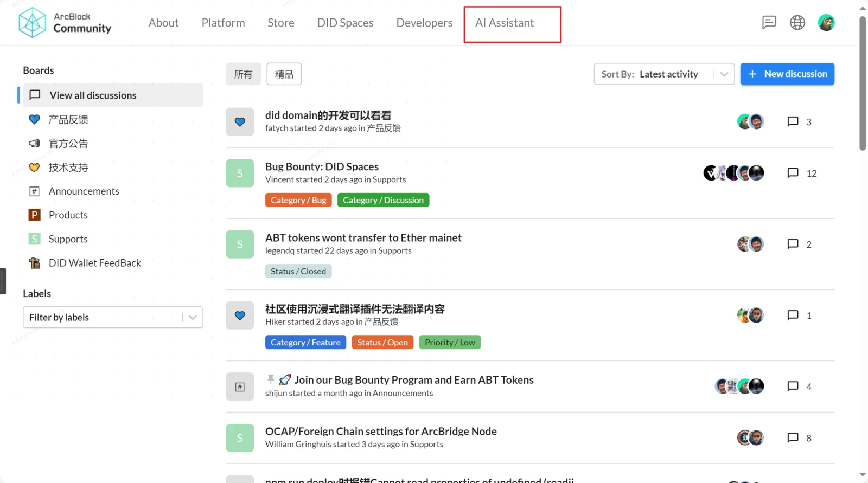Viewport: 868px width, 483px height.
Task: Start a New discussion
Action: 787,74
